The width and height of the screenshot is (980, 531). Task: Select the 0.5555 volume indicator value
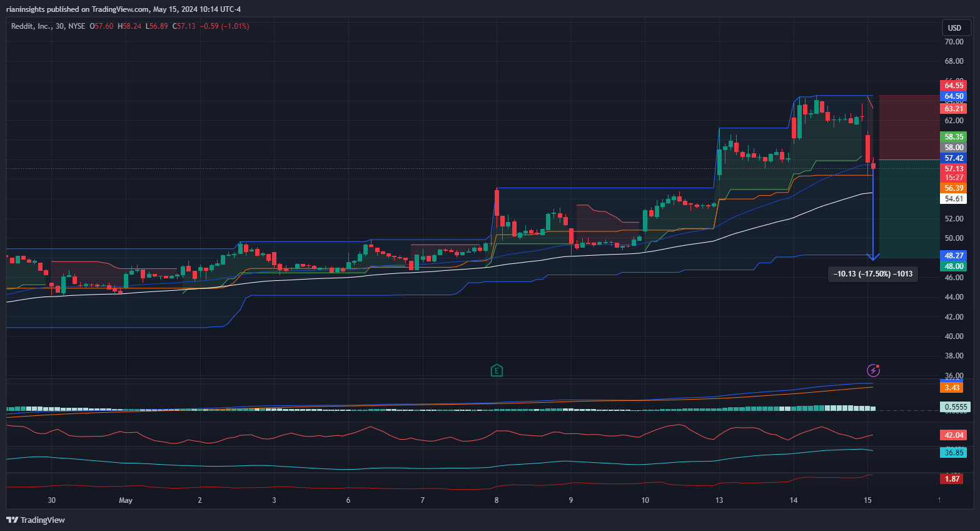(956, 407)
